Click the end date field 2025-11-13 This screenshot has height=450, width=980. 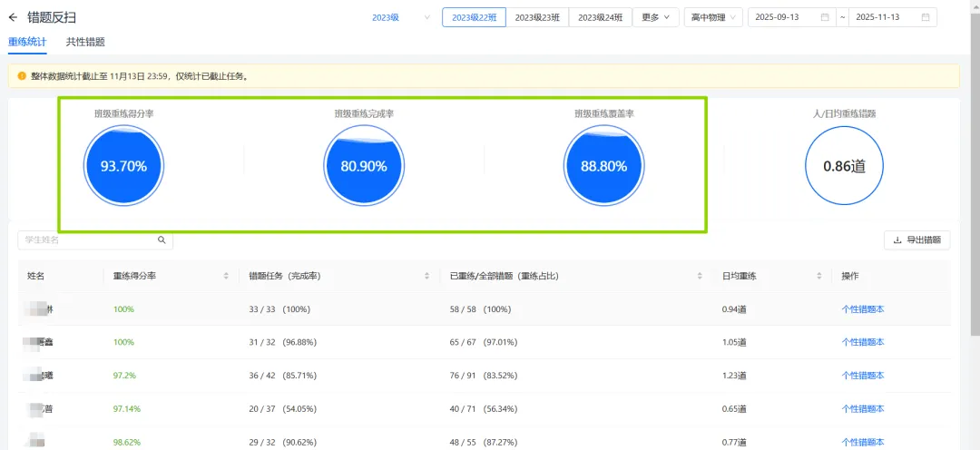coord(893,17)
